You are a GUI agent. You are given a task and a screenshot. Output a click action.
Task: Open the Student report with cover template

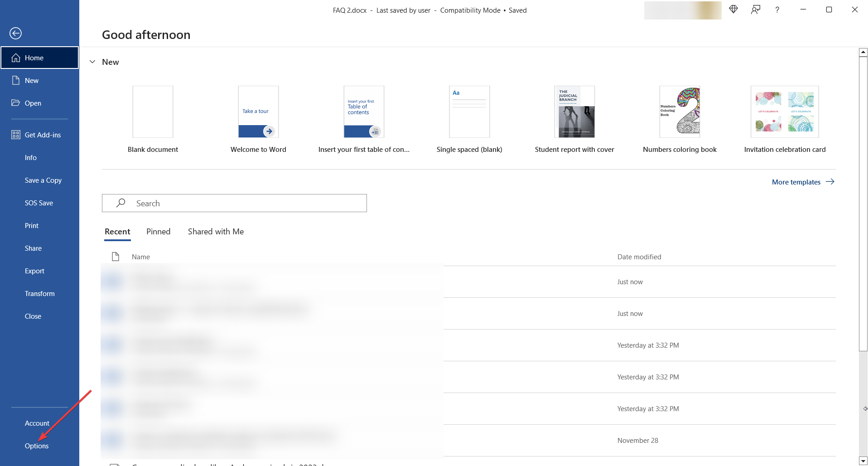pyautogui.click(x=574, y=120)
